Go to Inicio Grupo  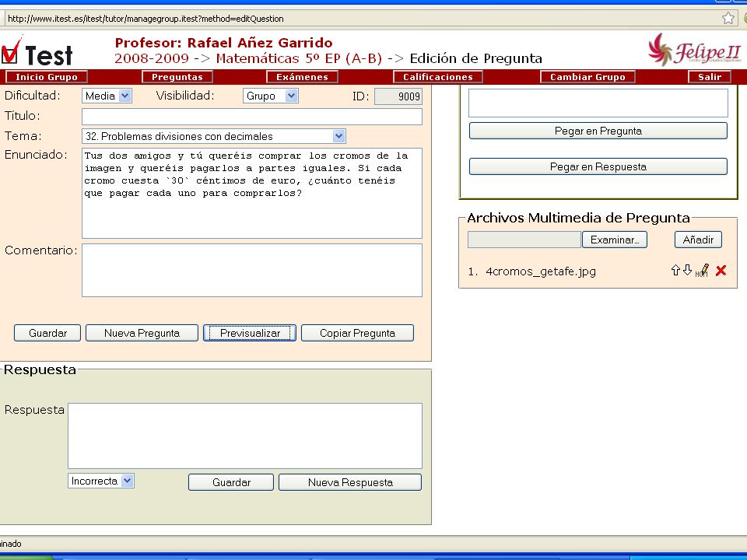47,77
